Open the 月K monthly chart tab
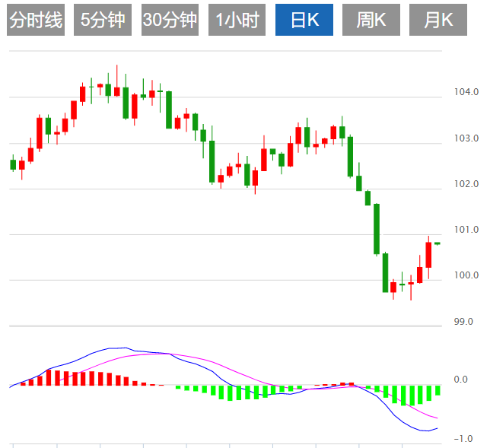Screen dimensions: 490x448 (x=438, y=20)
